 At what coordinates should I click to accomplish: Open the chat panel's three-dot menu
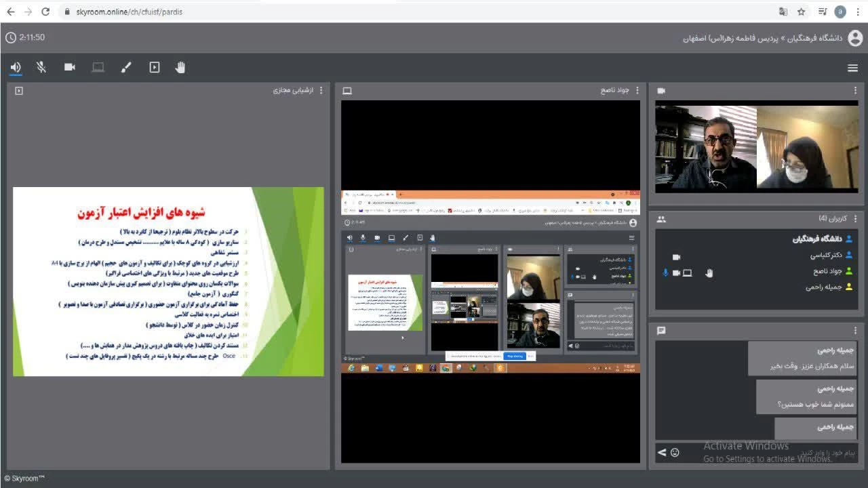coord(855,330)
